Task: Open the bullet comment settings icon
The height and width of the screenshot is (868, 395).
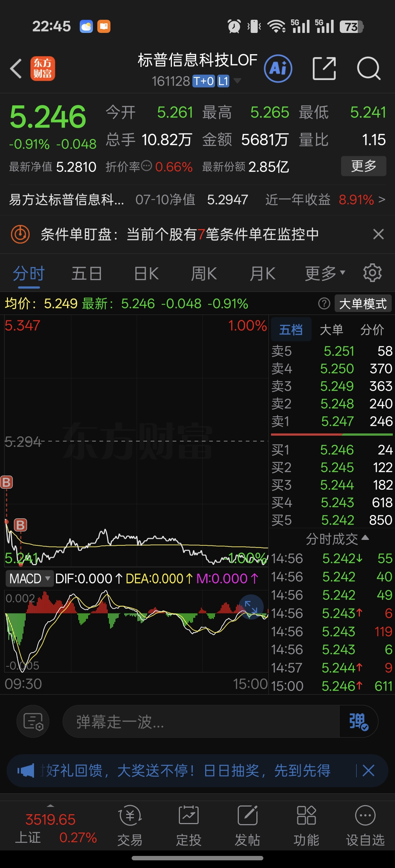Action: click(33, 722)
